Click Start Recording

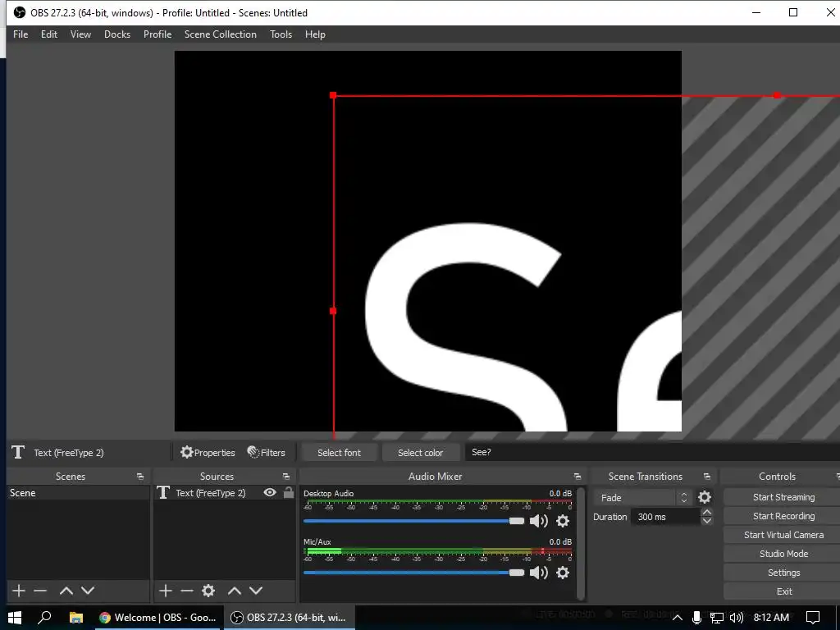point(783,516)
